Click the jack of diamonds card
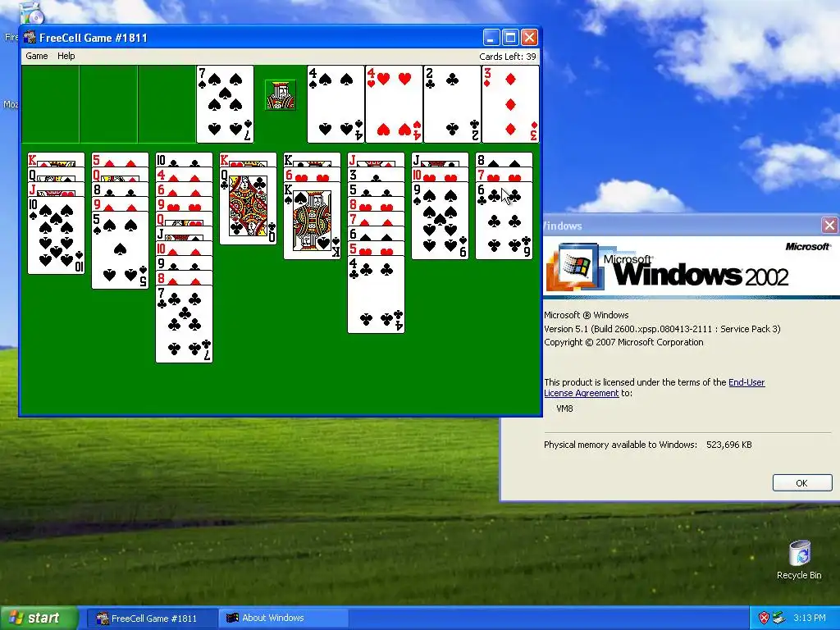The height and width of the screenshot is (630, 840). (376, 160)
